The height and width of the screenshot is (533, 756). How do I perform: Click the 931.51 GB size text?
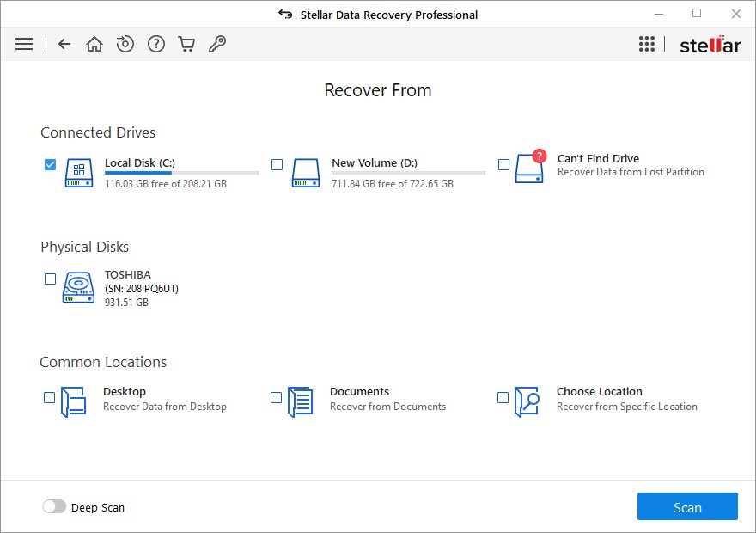pos(127,303)
